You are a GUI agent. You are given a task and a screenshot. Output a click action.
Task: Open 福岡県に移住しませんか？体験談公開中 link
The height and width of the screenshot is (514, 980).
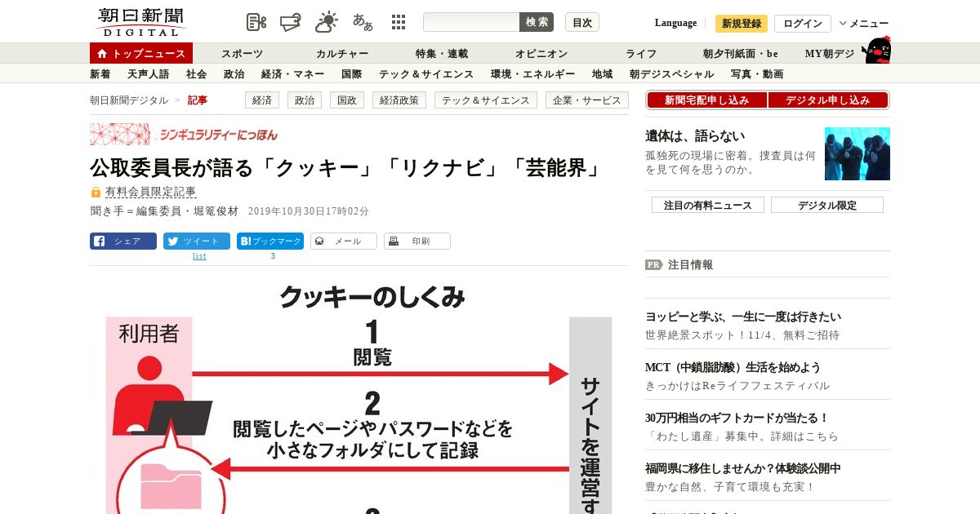(x=743, y=468)
